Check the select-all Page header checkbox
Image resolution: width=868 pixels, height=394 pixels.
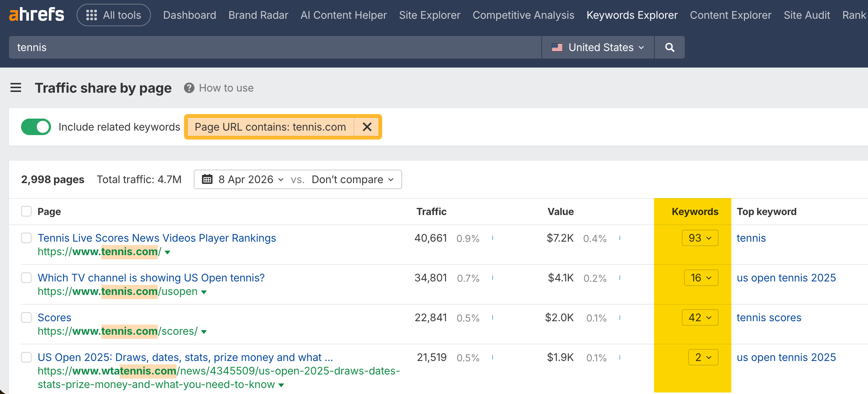[x=26, y=212]
